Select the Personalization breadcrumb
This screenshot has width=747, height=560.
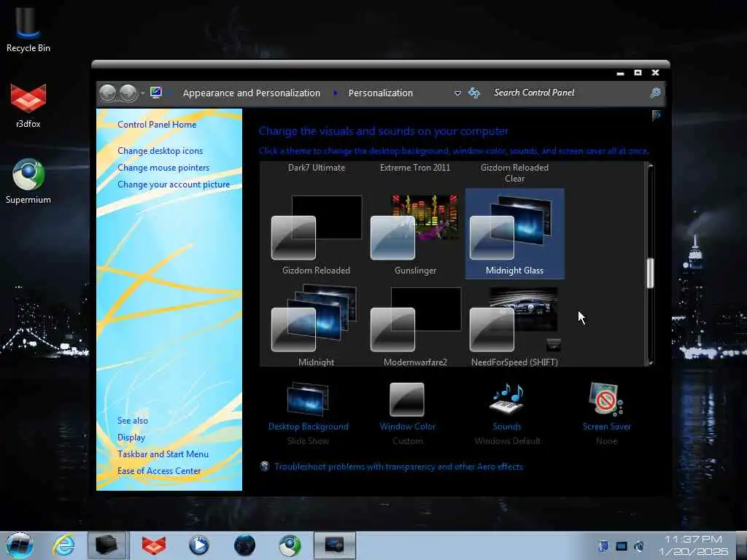(x=381, y=93)
